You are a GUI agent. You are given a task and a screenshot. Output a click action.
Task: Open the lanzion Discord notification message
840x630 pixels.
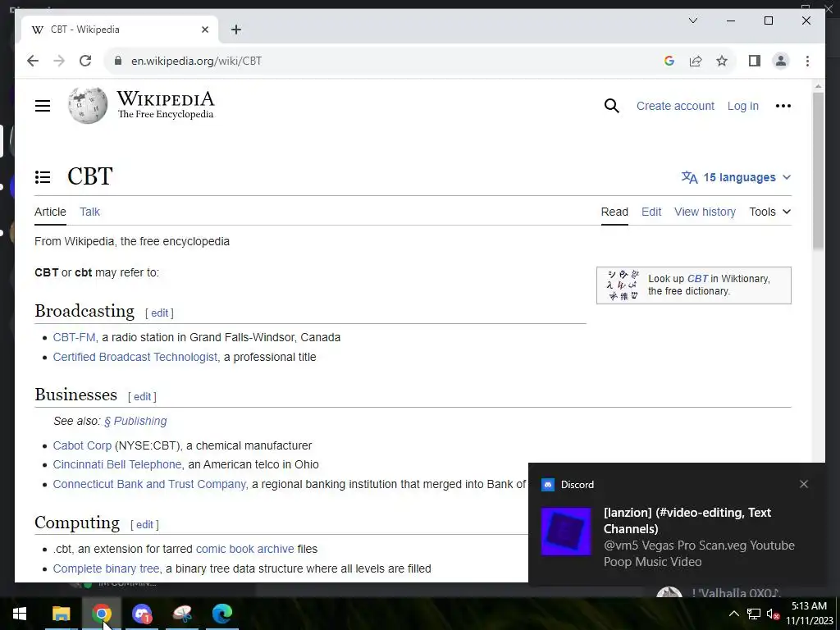pyautogui.click(x=699, y=536)
